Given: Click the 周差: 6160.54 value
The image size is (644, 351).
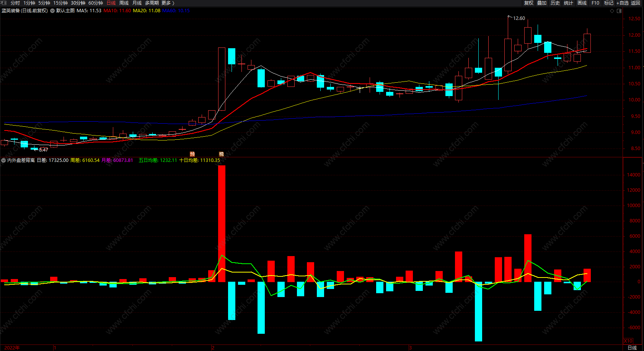Looking at the screenshot, I should pos(85,160).
